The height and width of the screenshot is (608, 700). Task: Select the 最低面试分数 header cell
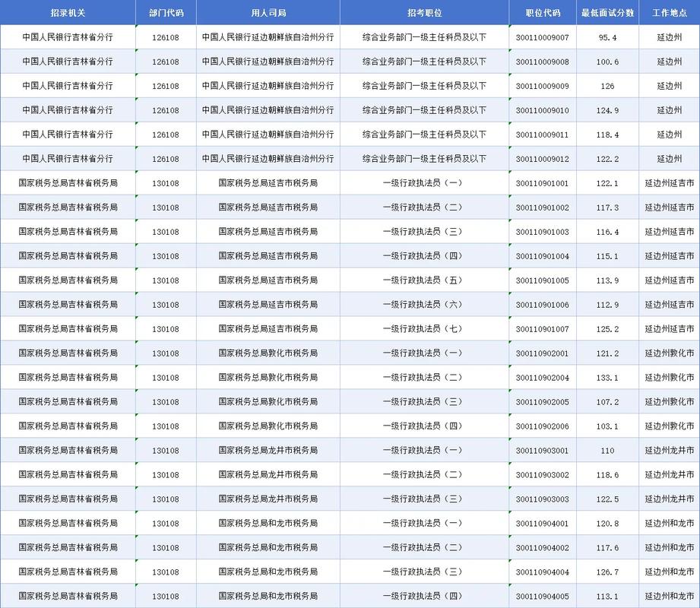(x=607, y=13)
